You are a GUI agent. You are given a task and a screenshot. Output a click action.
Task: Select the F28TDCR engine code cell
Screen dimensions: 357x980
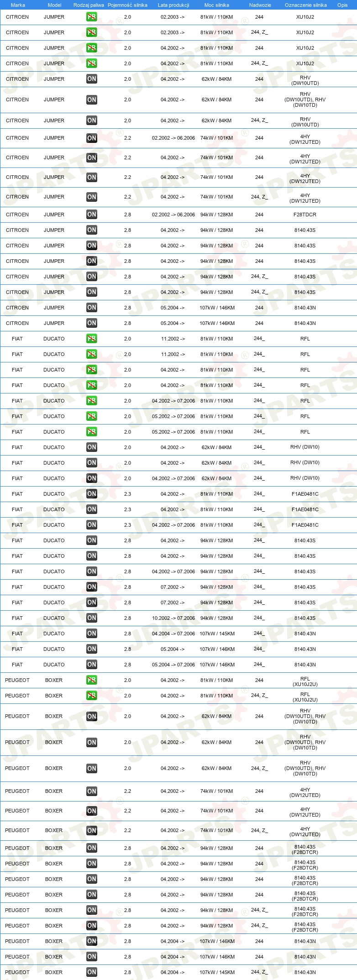pyautogui.click(x=305, y=215)
